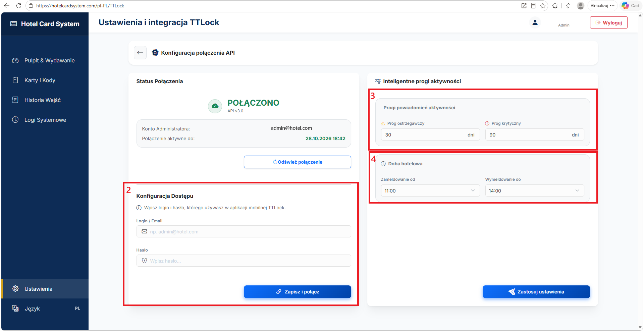Click the warning triangle icon
This screenshot has height=331, width=644.
coord(383,123)
